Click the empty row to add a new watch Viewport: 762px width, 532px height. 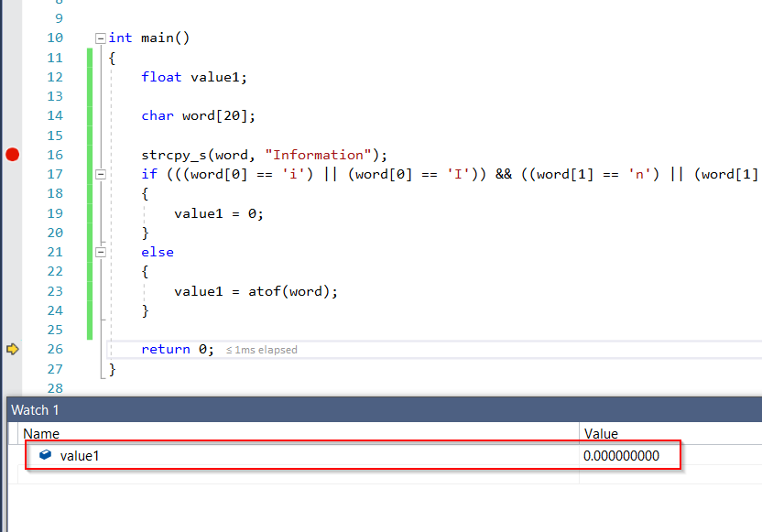coord(275,477)
